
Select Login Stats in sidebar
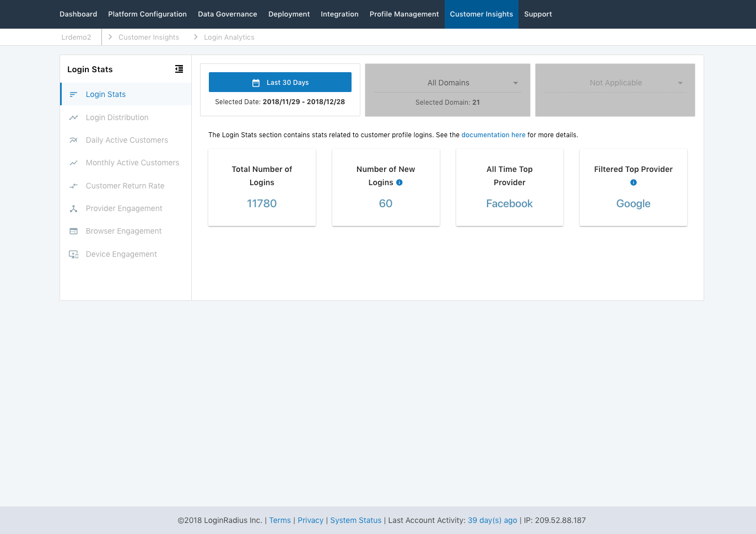[126, 94]
